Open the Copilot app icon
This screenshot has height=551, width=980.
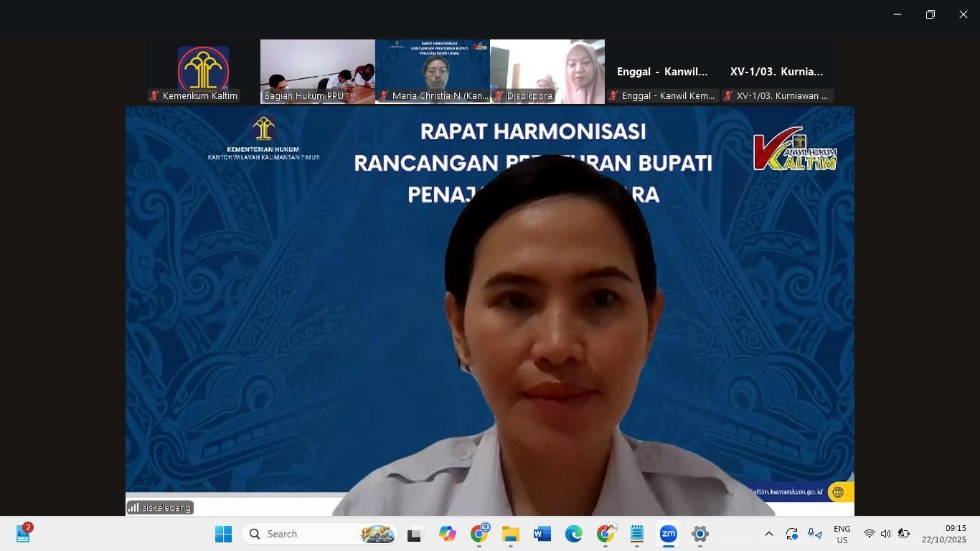click(x=447, y=534)
